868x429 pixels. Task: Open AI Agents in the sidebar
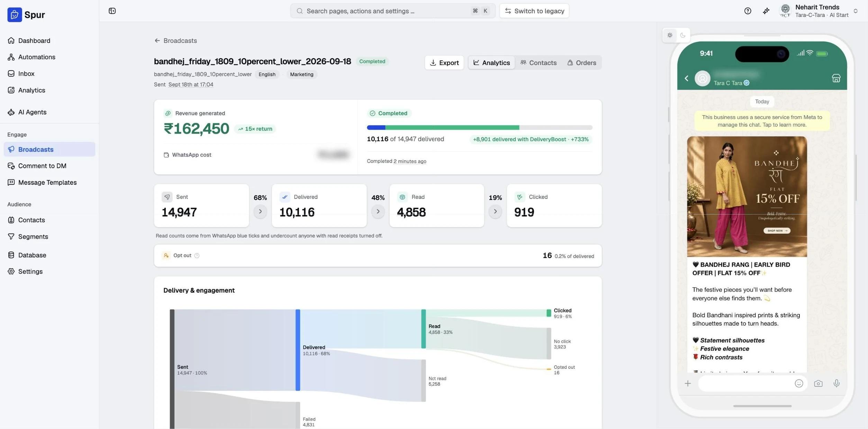pos(49,112)
